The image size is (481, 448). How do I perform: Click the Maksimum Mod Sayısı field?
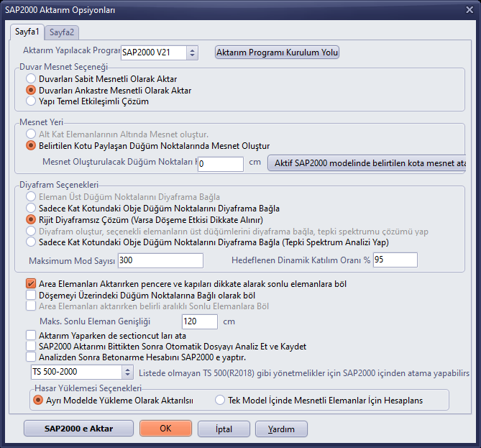pos(160,260)
